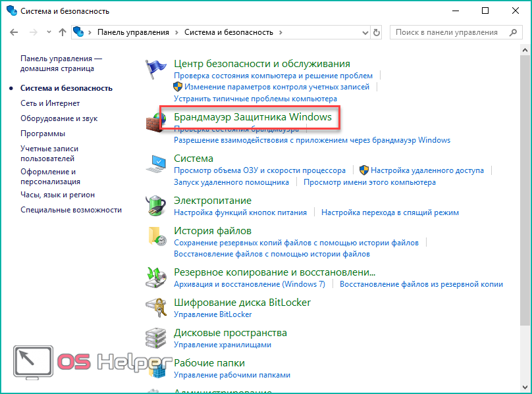Expand address bar history dropdown
The image size is (532, 394).
point(365,32)
